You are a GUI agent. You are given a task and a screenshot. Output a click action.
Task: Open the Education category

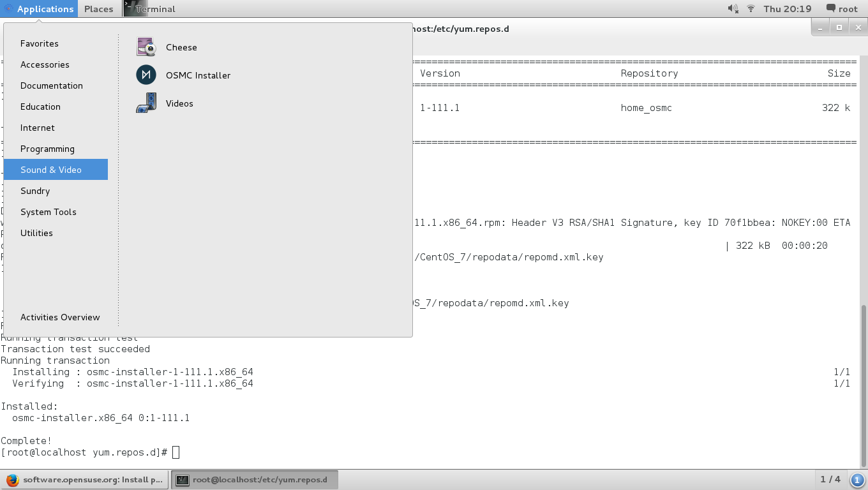(56, 107)
